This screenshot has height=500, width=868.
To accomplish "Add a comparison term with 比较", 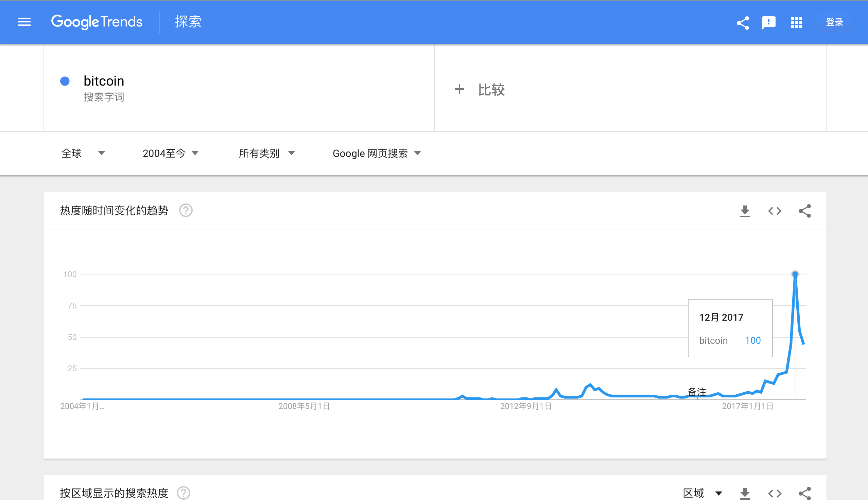I will 480,90.
